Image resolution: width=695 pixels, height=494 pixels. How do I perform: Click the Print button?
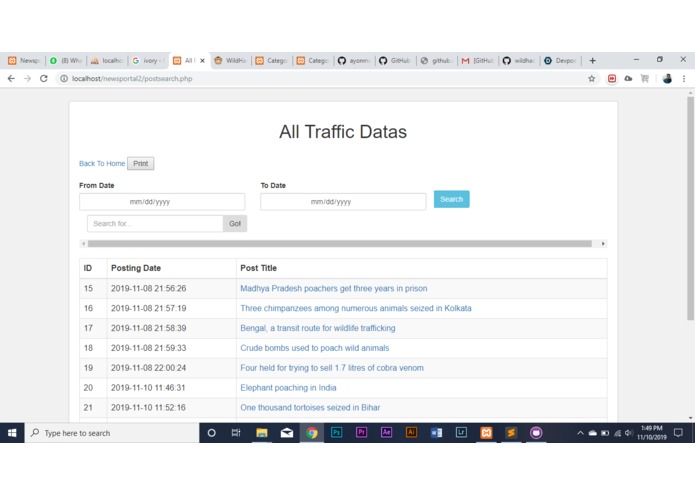click(x=141, y=163)
